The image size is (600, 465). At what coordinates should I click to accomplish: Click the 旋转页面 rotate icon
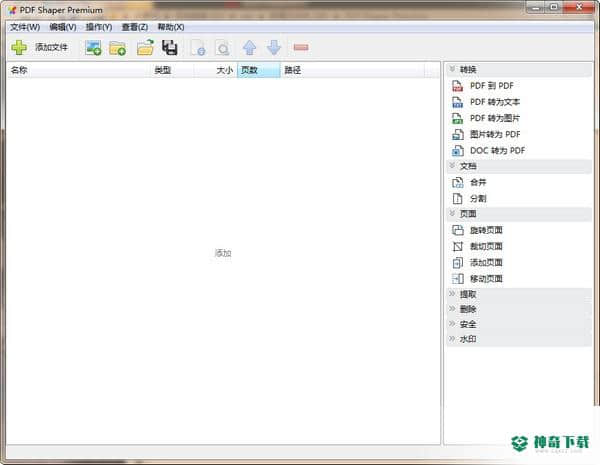point(458,230)
